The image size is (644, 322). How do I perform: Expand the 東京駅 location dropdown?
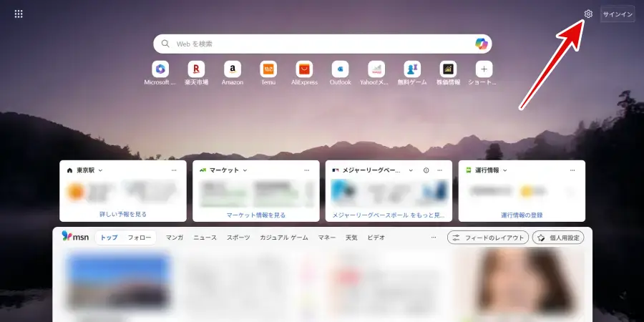101,170
